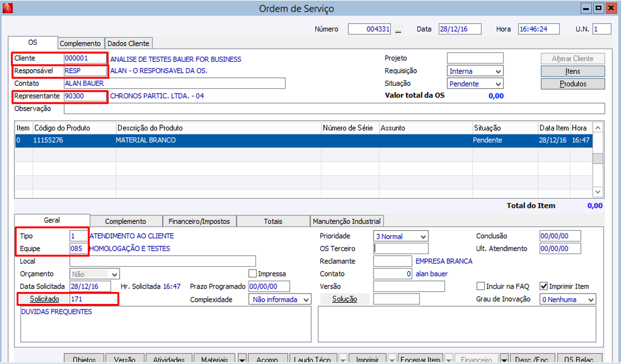The height and width of the screenshot is (364, 621).
Task: Uncheck the Imprimir Item checkbox
Action: point(544,286)
